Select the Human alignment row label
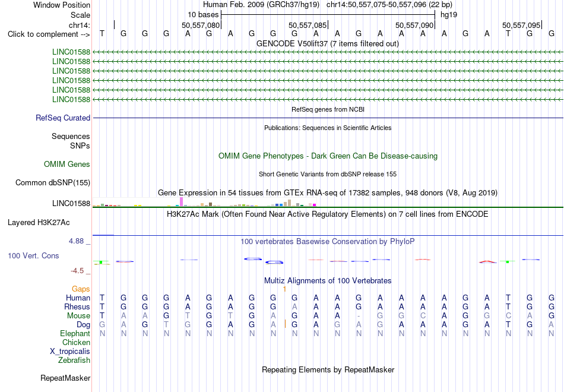The image size is (564, 392). click(78, 298)
